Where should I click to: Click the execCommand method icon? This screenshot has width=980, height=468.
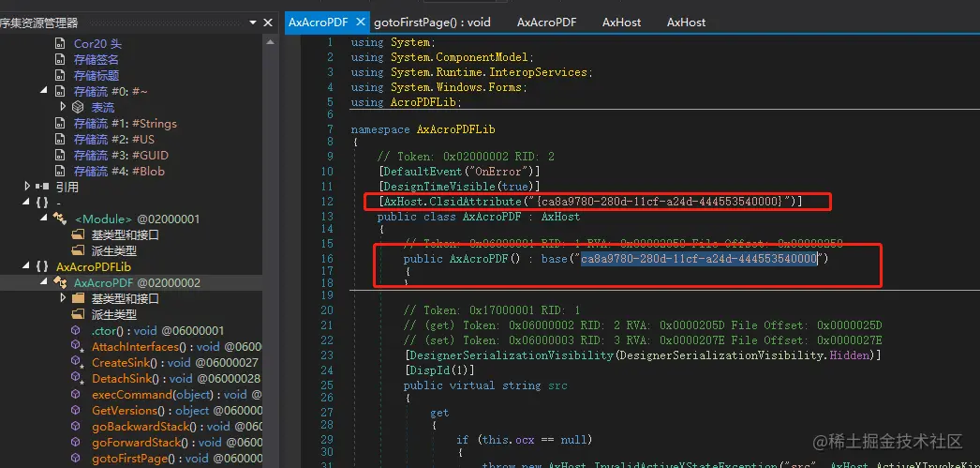[76, 394]
